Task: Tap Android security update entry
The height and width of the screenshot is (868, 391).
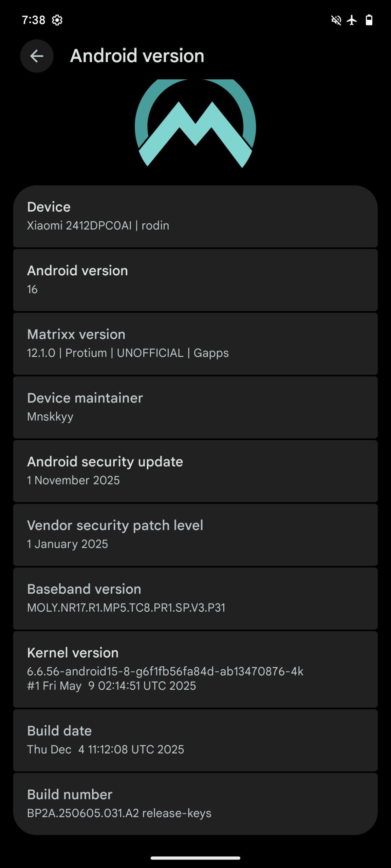Action: 195,471
